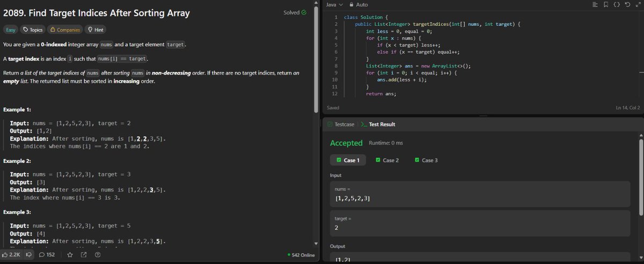Click the 'return ans;' code line
The height and width of the screenshot is (264, 644).
(380, 93)
